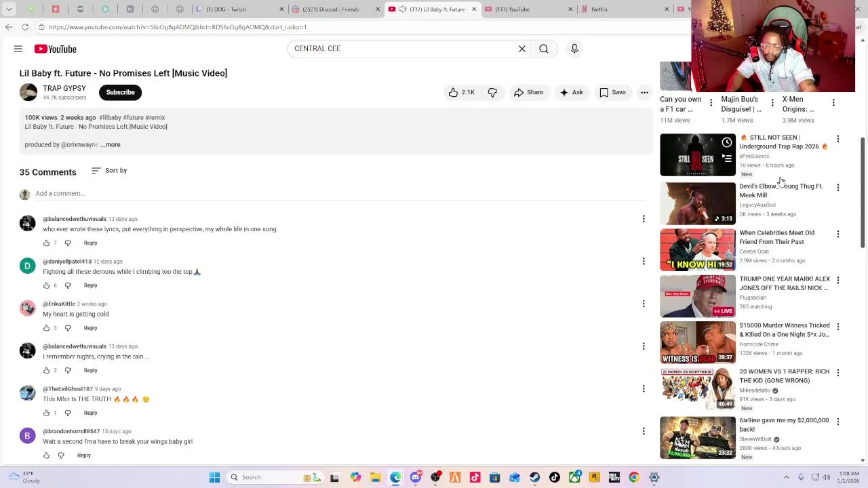The height and width of the screenshot is (488, 868).
Task: Mute the playing Lil Baby tab audio icon
Action: (402, 9)
